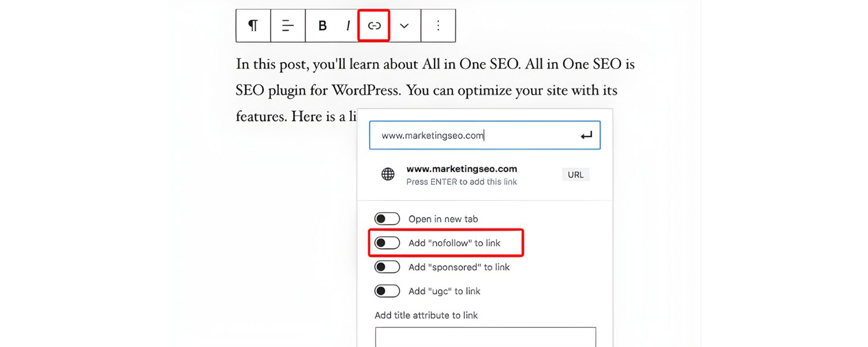Screen dimensions: 868x347
Task: Click the URL badge in the suggestion row
Action: (x=575, y=175)
